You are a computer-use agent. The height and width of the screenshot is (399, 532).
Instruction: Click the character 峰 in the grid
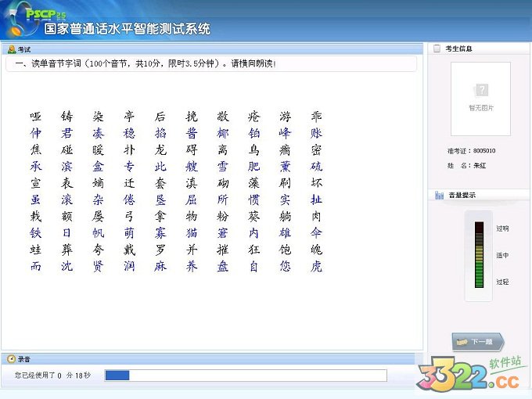click(x=285, y=133)
